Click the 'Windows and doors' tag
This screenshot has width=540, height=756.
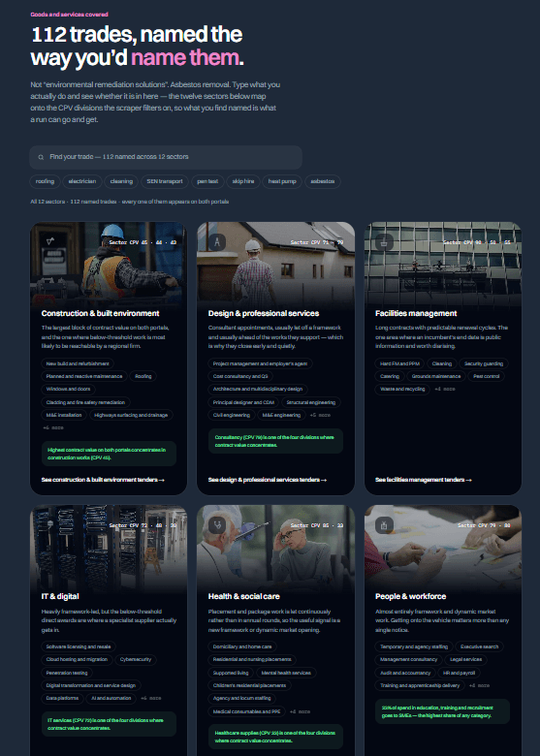coord(68,389)
